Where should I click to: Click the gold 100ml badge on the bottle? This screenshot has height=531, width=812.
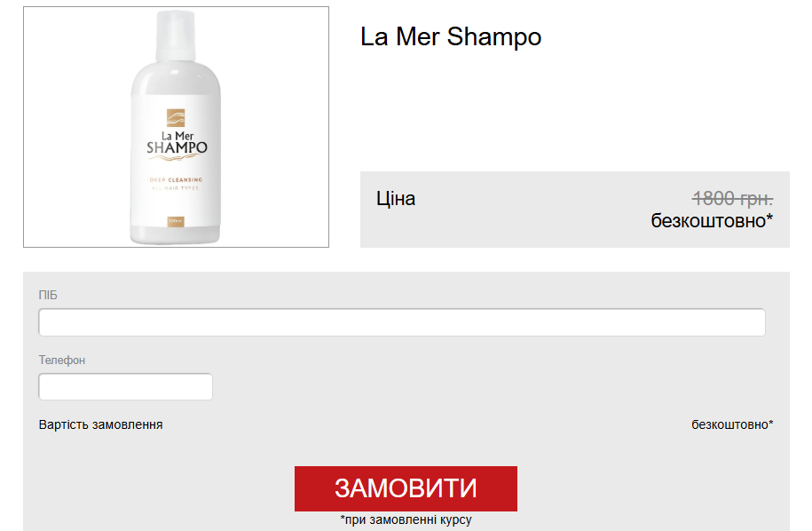click(x=176, y=221)
